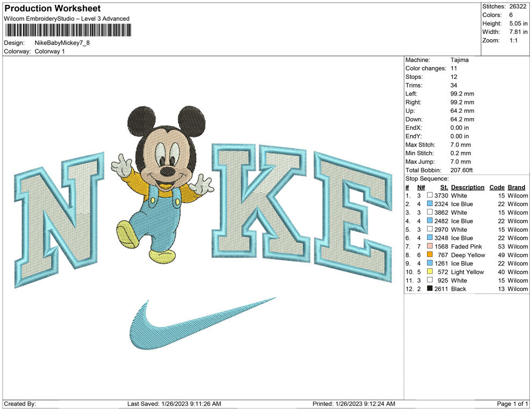Click 'Last Saved: 1/26/2023 9:11:26 AM' footer
The width and height of the screenshot is (532, 409).
coord(174,404)
